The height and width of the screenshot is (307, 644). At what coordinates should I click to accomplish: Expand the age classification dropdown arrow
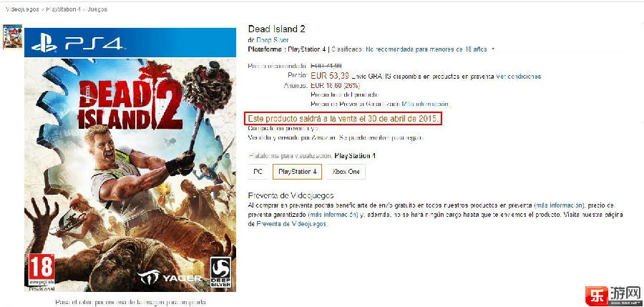coord(493,49)
